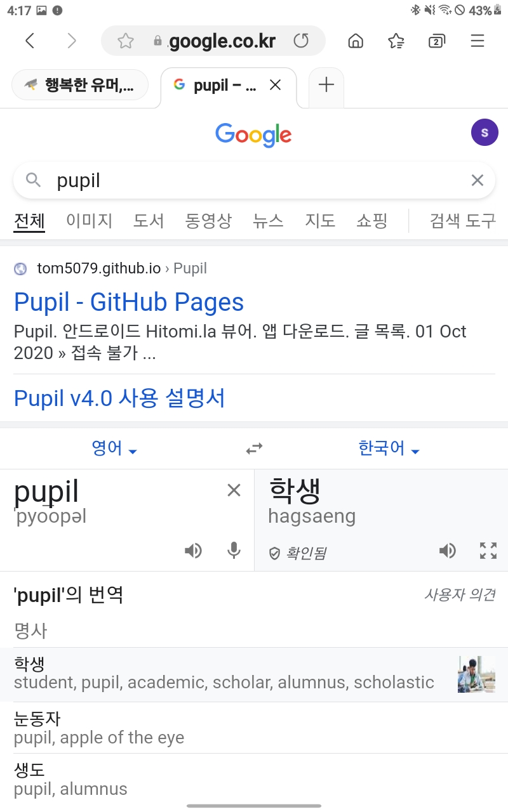Open the 영어 source language dropdown
Screen dimensions: 508x812
(114, 449)
